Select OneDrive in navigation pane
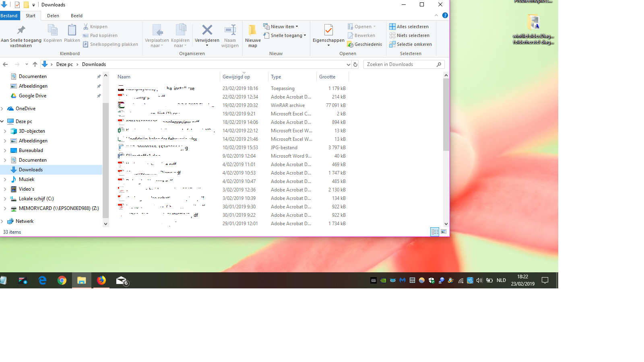644x362 pixels. pos(25,109)
